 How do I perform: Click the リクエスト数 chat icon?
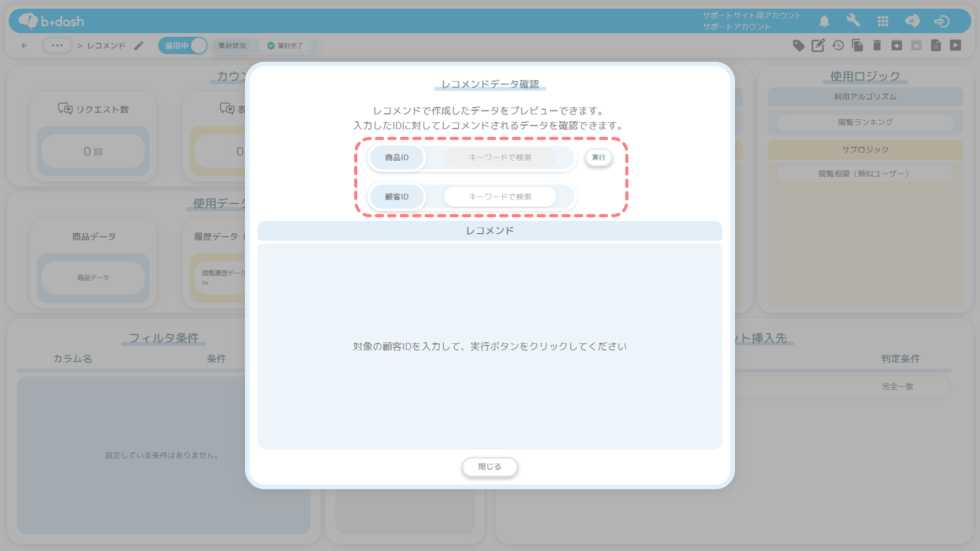coord(65,109)
